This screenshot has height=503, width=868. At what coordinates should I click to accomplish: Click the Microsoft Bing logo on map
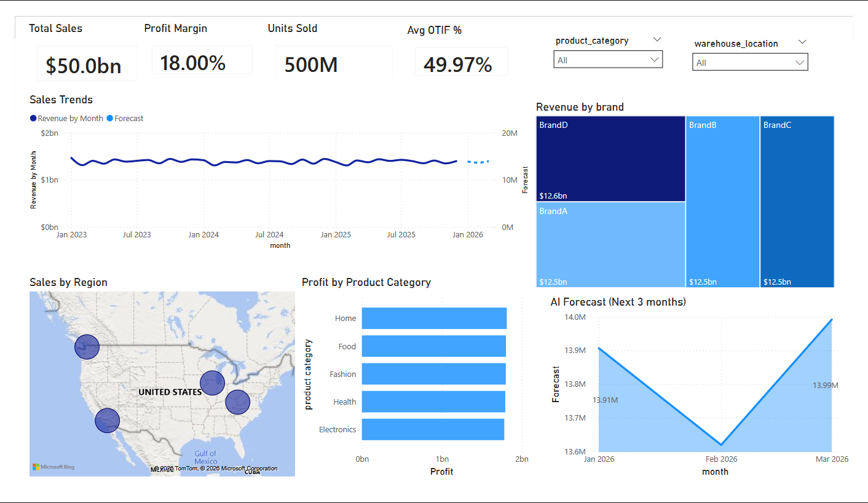(x=53, y=467)
